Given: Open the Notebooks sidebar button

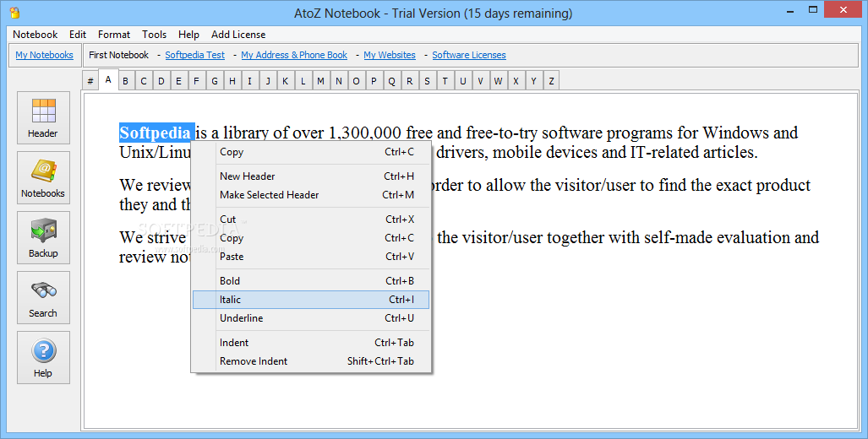Looking at the screenshot, I should 43,177.
